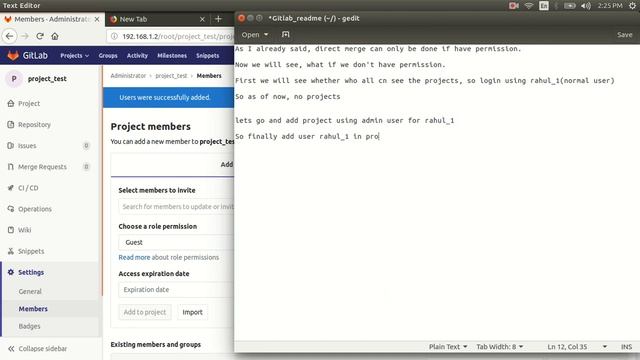Open the browser home page icon
The width and height of the screenshot is (640, 360).
coord(55,36)
